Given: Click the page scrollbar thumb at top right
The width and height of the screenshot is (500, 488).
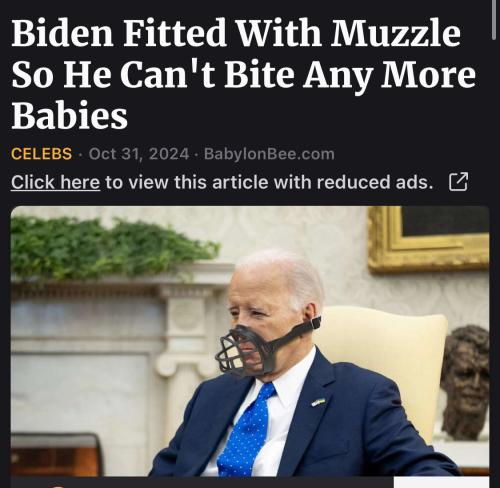Looking at the screenshot, I should click(x=494, y=20).
